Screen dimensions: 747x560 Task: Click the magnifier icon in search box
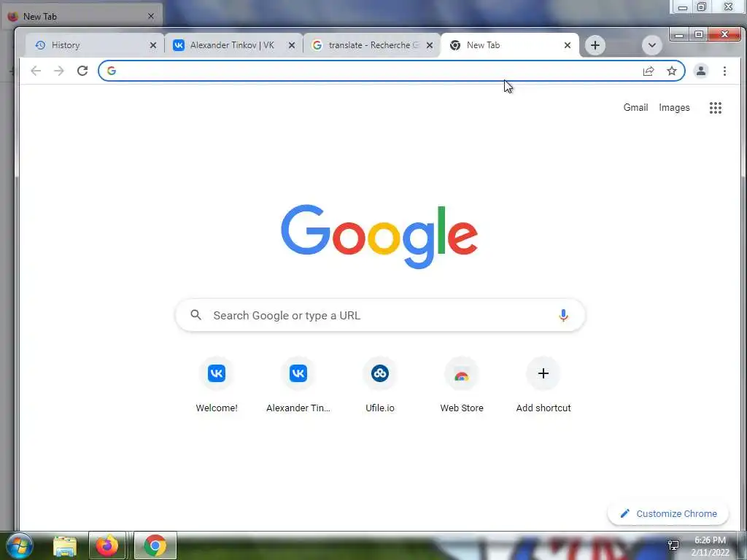pyautogui.click(x=196, y=315)
